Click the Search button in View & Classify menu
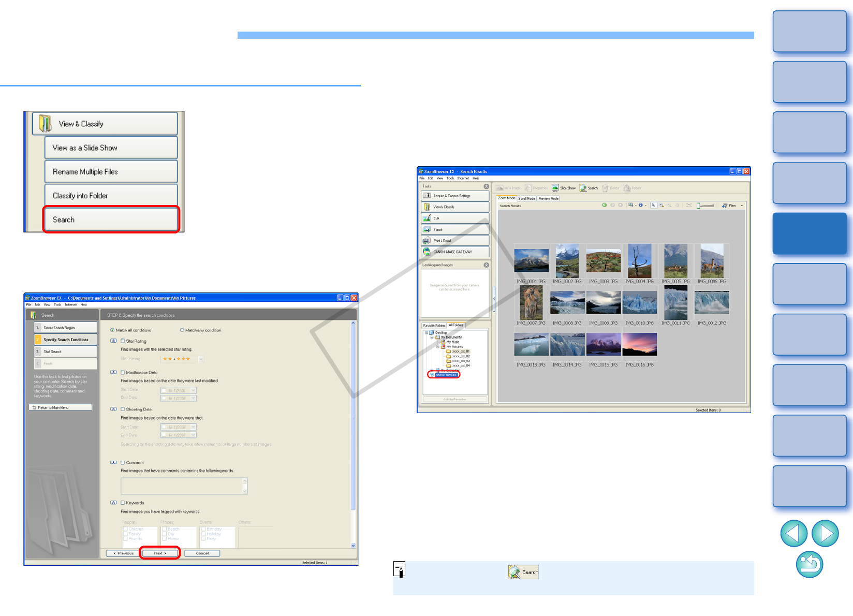The height and width of the screenshot is (616, 853). point(111,219)
